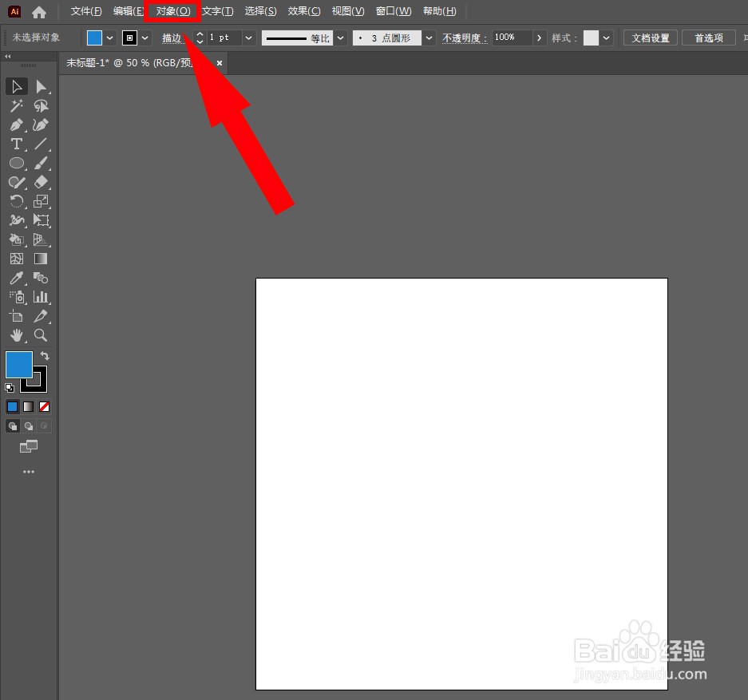Screen dimensions: 748x700
Task: Select the Gradient tool
Action: 41,259
